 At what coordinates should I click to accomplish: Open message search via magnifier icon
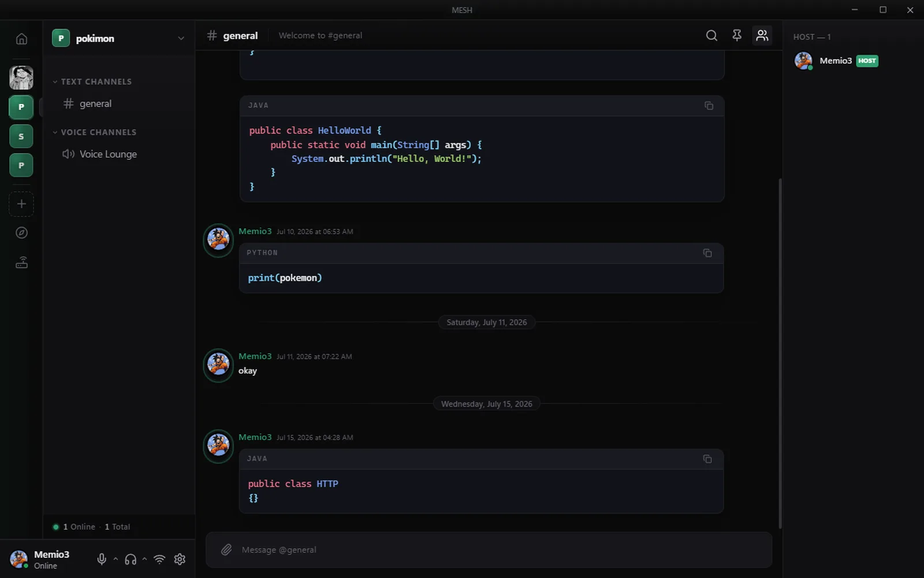(711, 35)
